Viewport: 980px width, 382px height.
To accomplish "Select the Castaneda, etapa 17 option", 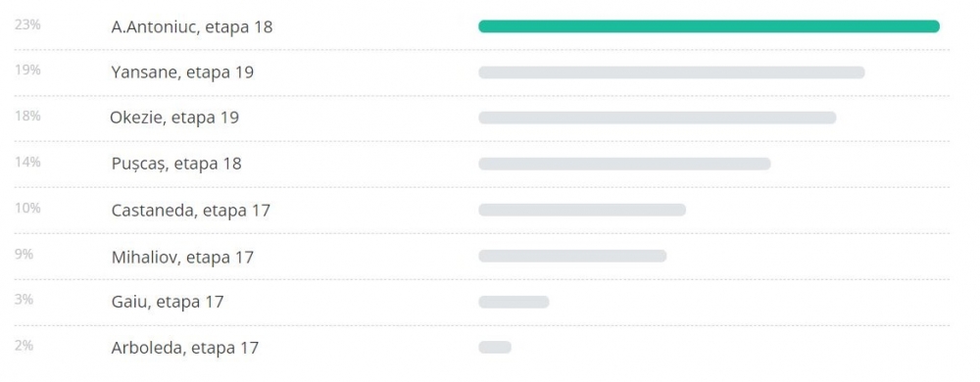I will [191, 211].
